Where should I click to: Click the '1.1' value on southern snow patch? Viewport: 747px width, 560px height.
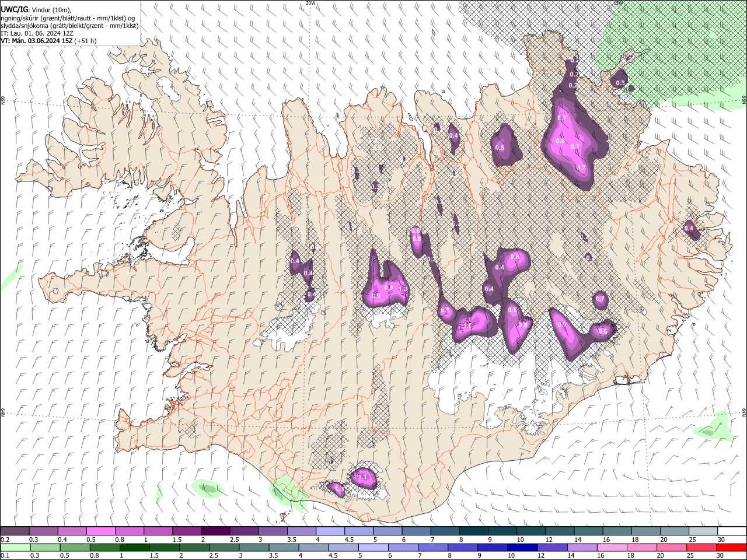pos(362,477)
